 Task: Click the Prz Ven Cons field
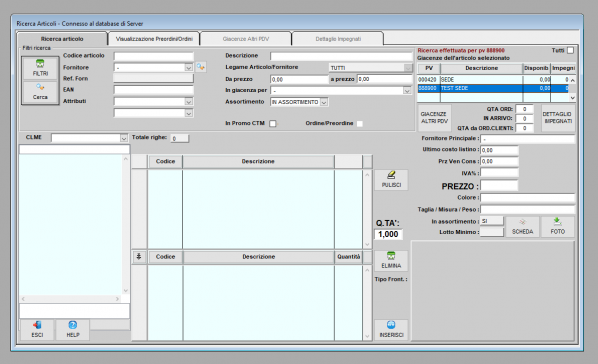(x=499, y=161)
